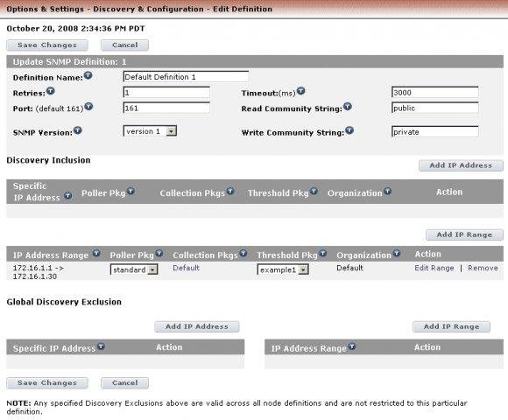Click the bottom Cancel button
This screenshot has width=508, height=420.
pos(124,383)
